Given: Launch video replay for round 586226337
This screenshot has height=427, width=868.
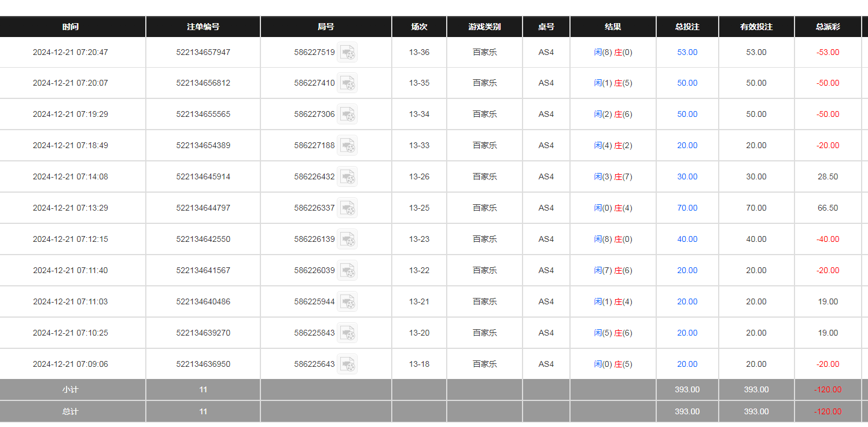Looking at the screenshot, I should tap(347, 208).
